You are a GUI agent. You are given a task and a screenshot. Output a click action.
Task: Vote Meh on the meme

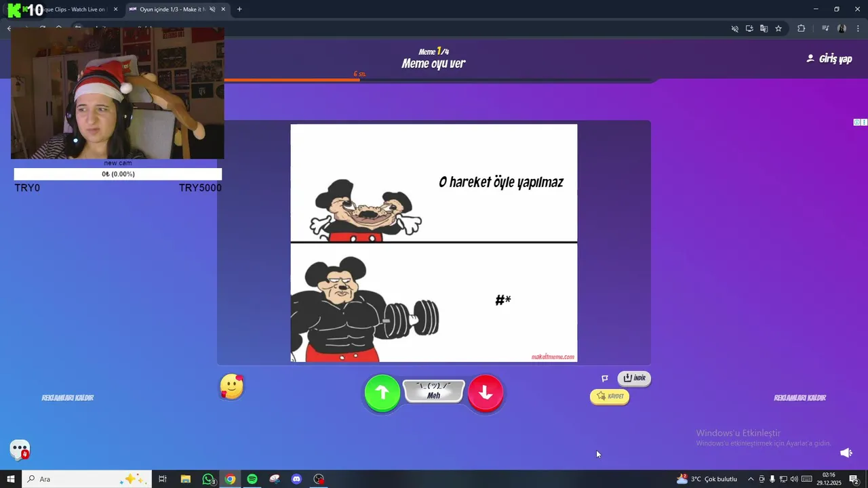click(x=434, y=391)
